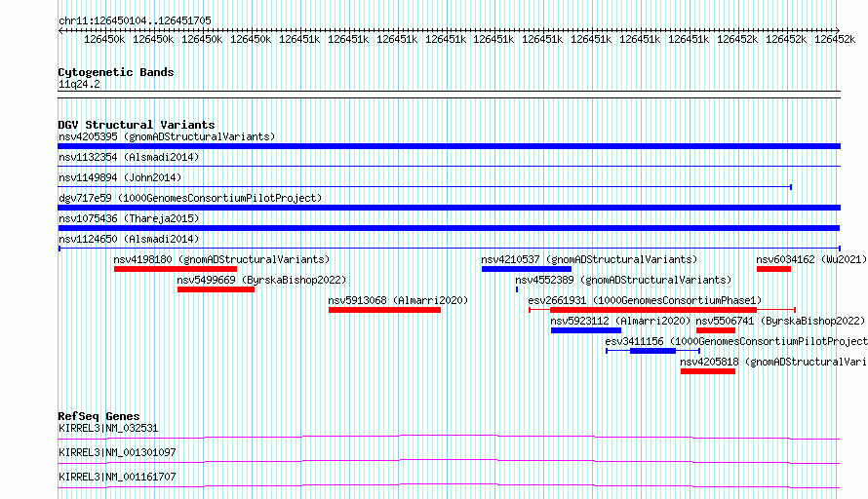868x499 pixels.
Task: Open dgv717e59 1000GenomesConsortiumPilotProject label
Action: click(x=190, y=198)
